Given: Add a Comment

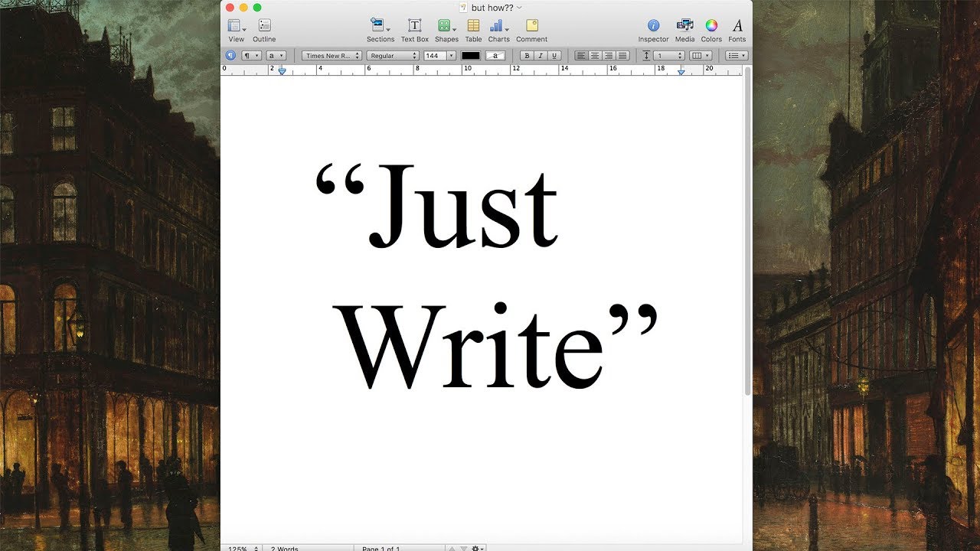Looking at the screenshot, I should pos(531,30).
